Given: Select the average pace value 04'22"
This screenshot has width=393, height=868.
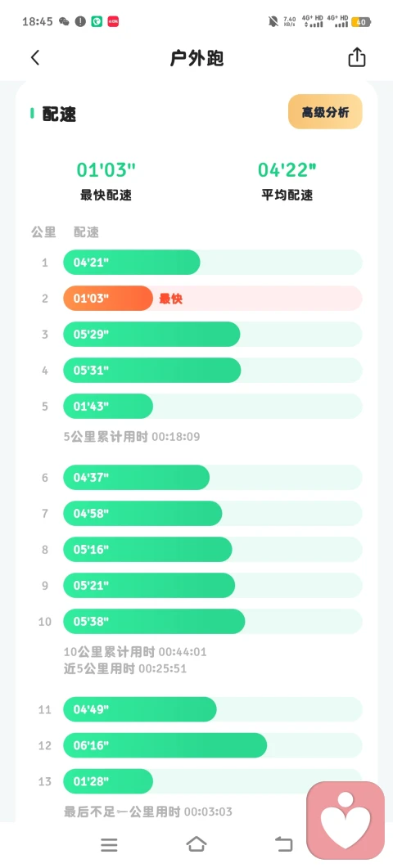Looking at the screenshot, I should click(287, 170).
